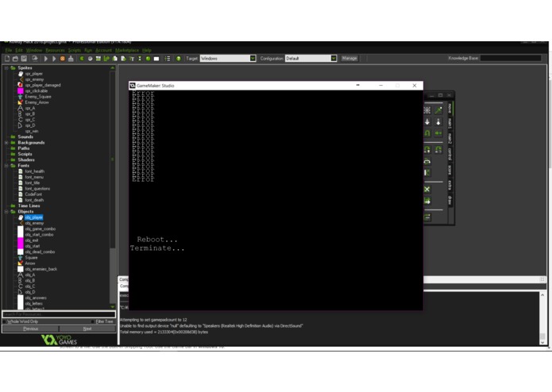
Task: Click resource tree scroll-down arrow
Action: click(113, 306)
